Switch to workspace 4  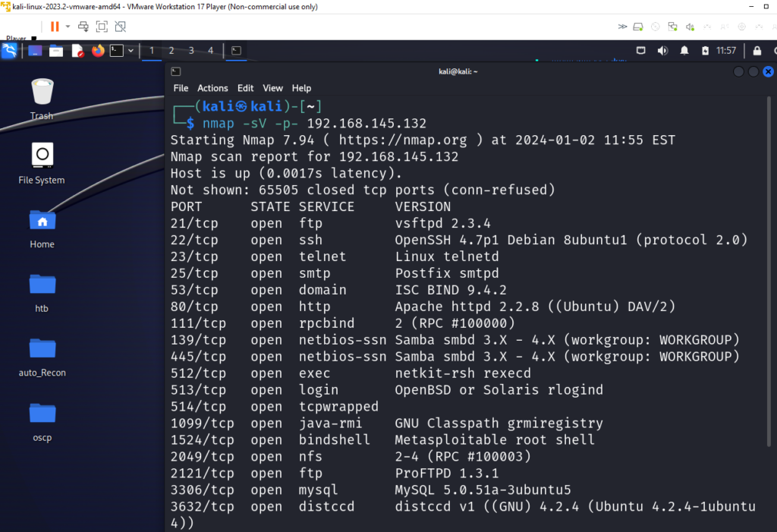pos(211,51)
